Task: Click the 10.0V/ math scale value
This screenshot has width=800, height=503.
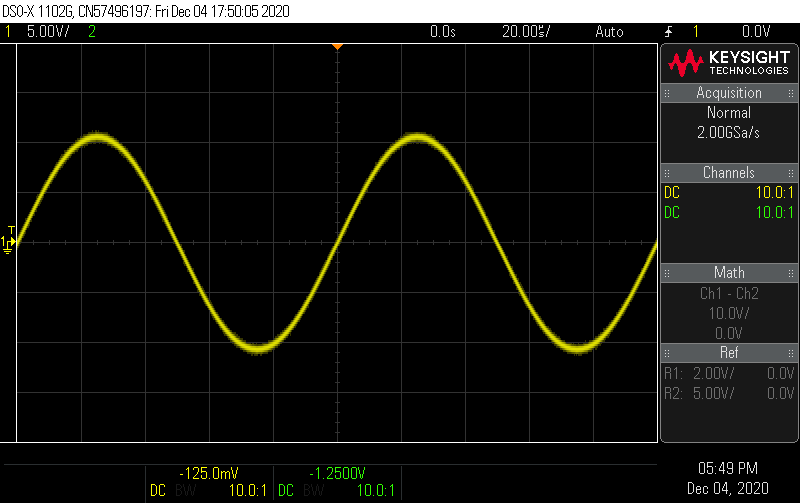Action: click(729, 313)
